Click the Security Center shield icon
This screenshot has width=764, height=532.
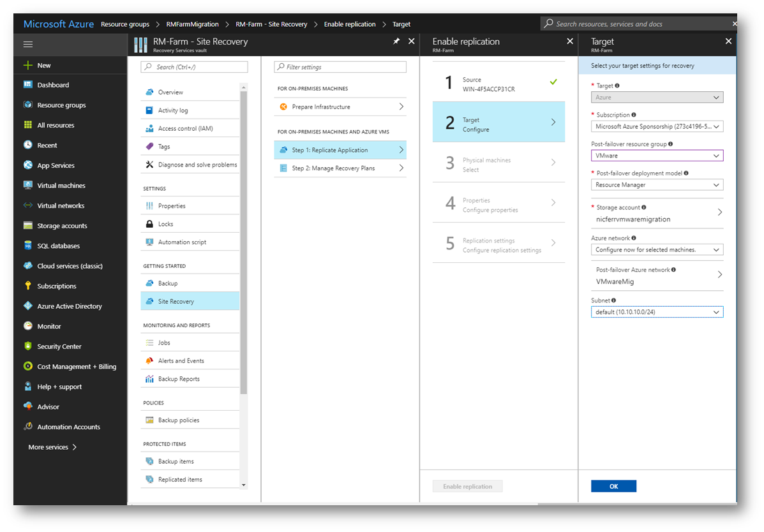click(28, 346)
